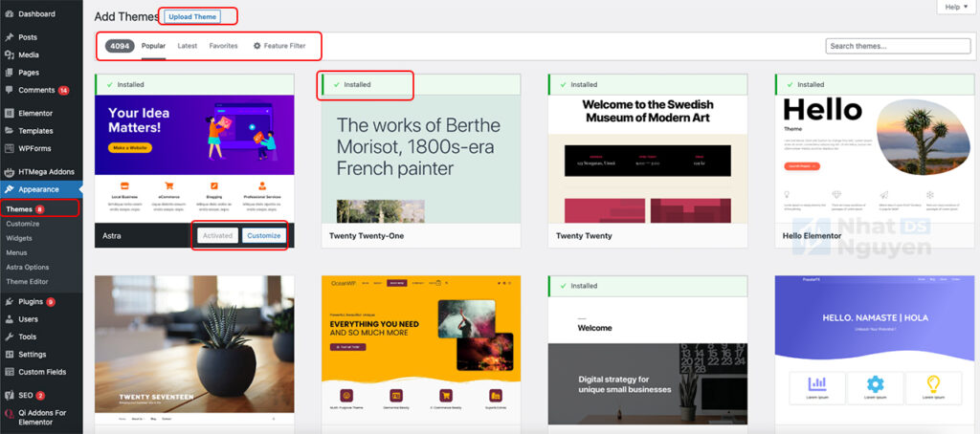Click the SEO icon in sidebar
The height and width of the screenshot is (434, 980).
pos(9,395)
